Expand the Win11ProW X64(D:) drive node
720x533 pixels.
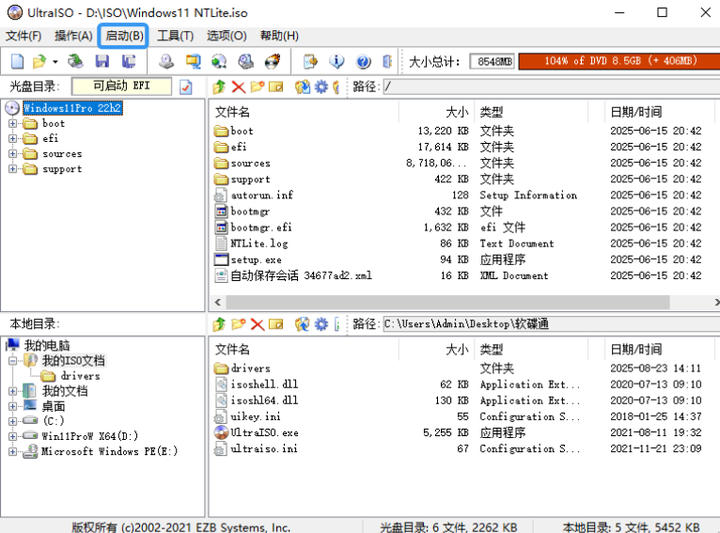point(12,436)
